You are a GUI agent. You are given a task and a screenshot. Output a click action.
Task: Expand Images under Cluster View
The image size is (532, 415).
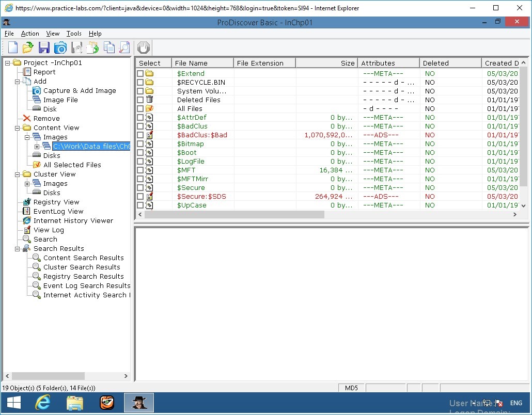[x=27, y=184]
